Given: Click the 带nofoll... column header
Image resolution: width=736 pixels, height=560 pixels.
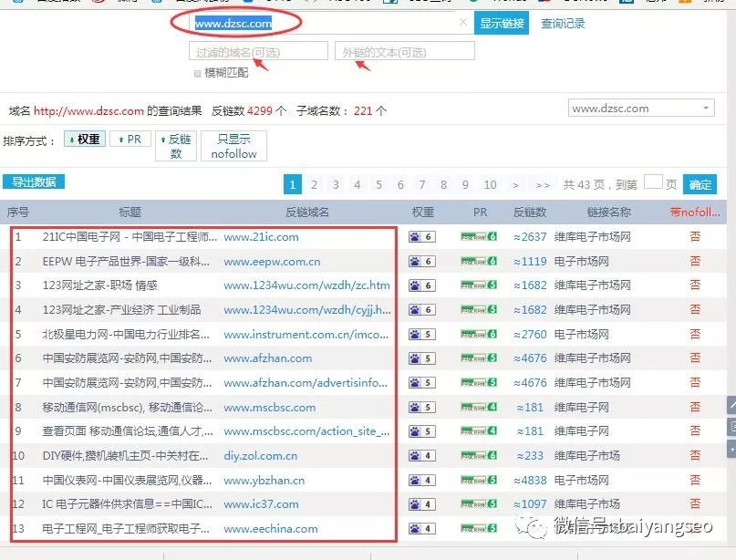Looking at the screenshot, I should [695, 213].
